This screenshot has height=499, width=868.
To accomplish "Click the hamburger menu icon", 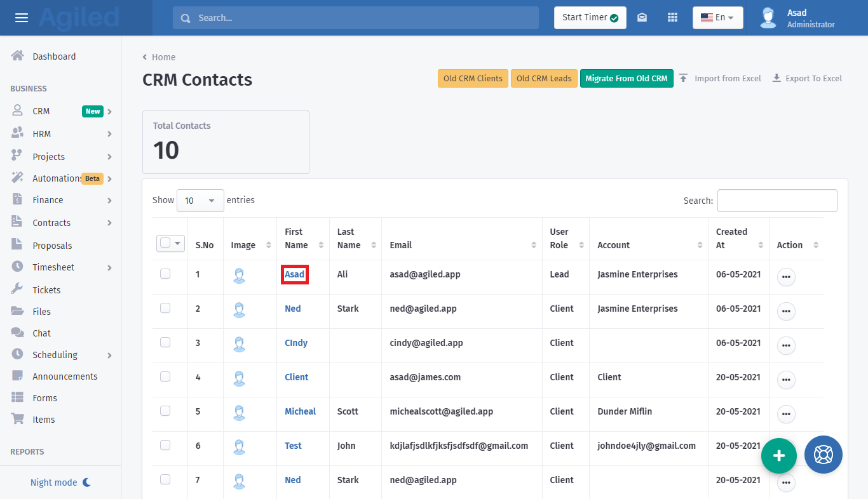I will pyautogui.click(x=22, y=18).
